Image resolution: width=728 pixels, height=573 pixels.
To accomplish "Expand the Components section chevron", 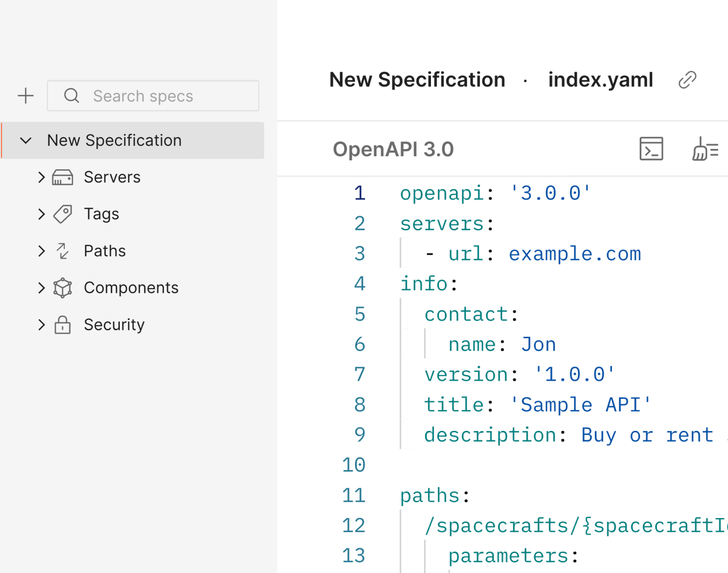I will (42, 288).
